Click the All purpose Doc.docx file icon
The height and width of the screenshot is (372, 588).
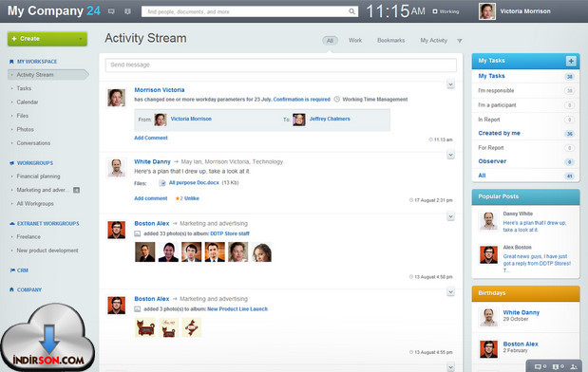[162, 183]
